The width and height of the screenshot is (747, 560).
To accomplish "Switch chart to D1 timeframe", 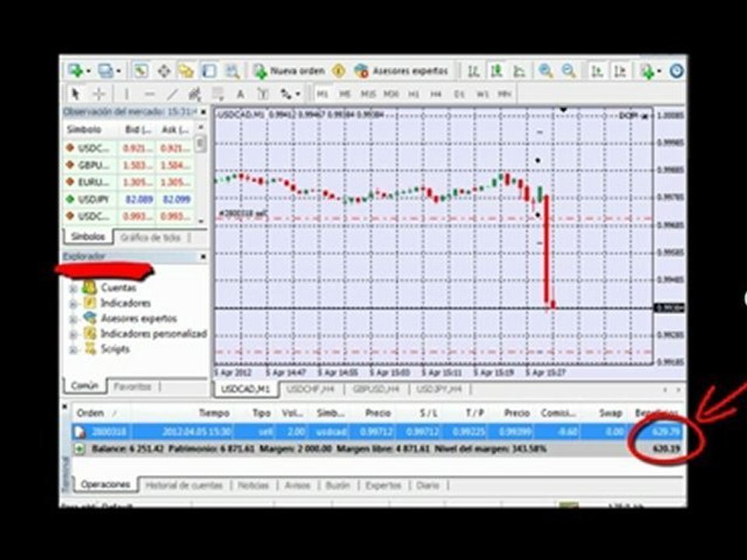I will 459,94.
